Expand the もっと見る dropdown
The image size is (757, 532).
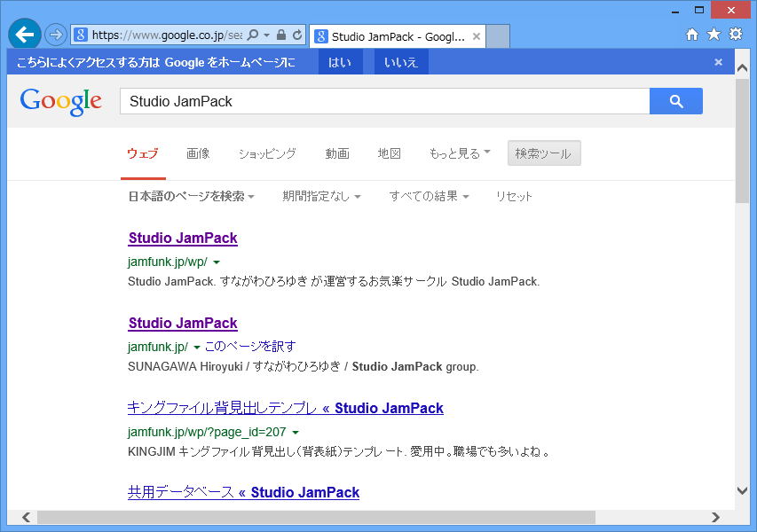click(460, 154)
